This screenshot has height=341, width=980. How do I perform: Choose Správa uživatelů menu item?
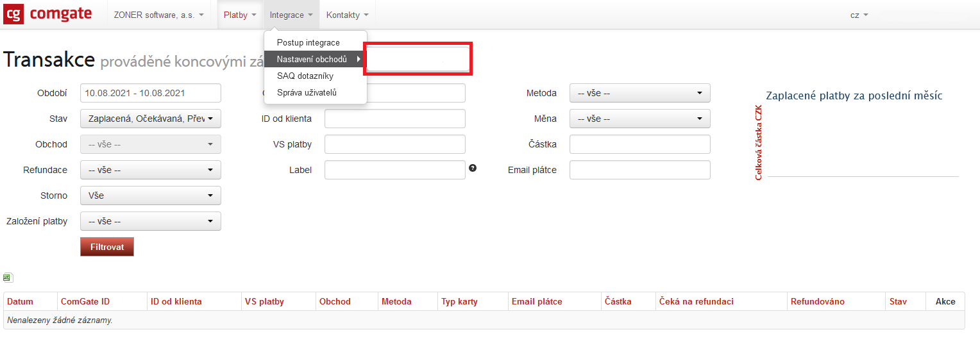point(307,92)
